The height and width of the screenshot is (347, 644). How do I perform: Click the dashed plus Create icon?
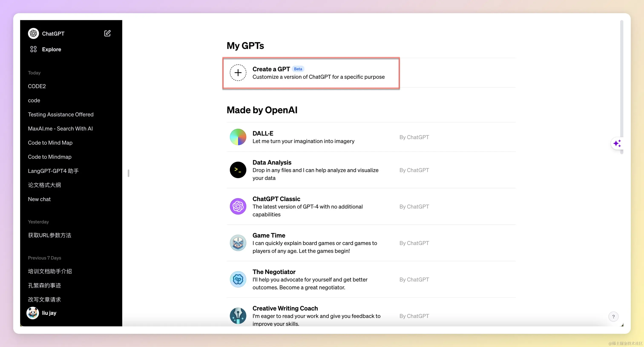(238, 73)
